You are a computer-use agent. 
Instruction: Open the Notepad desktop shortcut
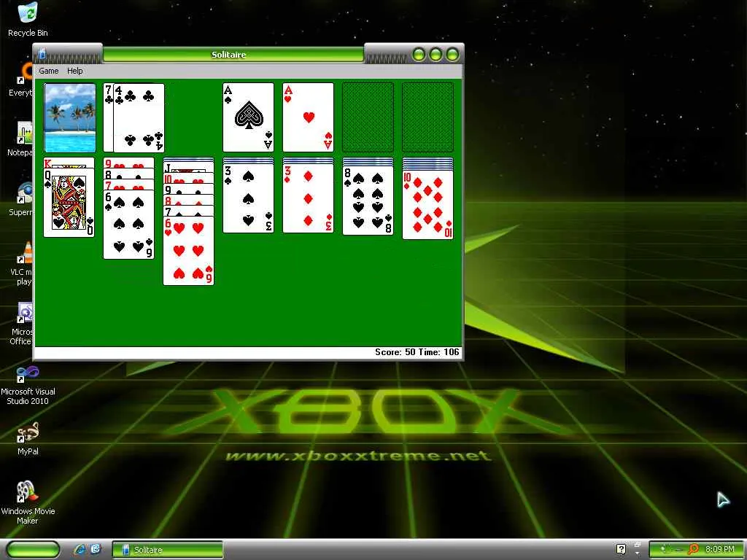tap(20, 139)
